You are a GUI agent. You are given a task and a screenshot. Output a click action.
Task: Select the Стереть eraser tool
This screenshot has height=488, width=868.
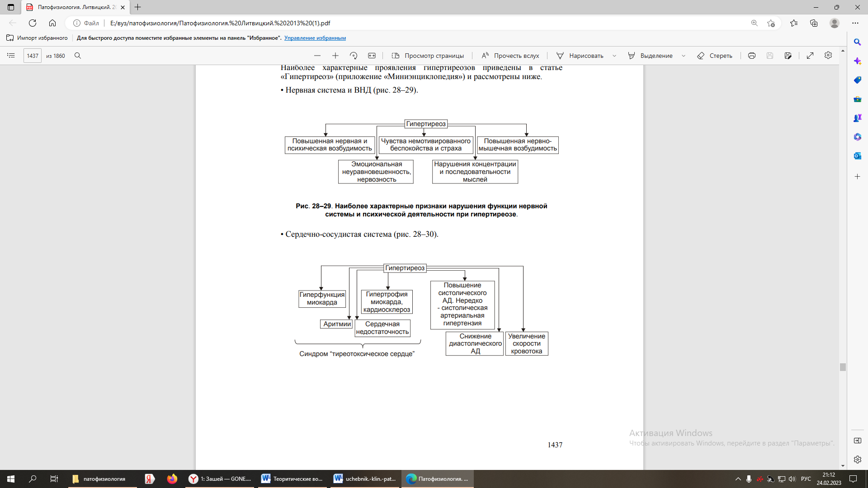tap(715, 56)
